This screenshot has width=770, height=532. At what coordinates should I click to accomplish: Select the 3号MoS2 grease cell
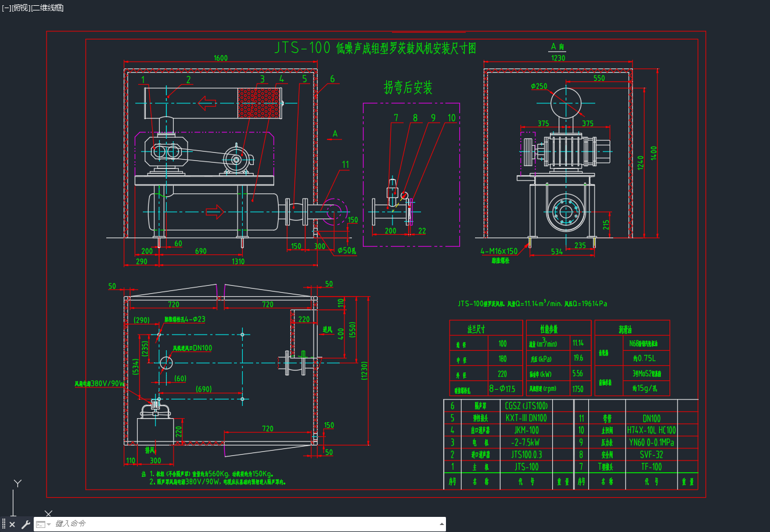tap(646, 373)
